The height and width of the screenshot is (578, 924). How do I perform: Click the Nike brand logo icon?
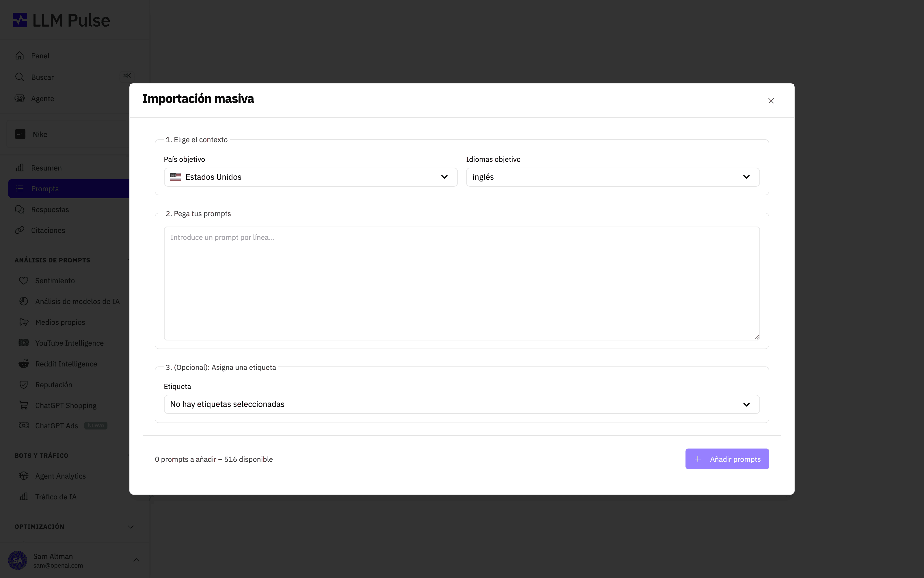coord(20,134)
